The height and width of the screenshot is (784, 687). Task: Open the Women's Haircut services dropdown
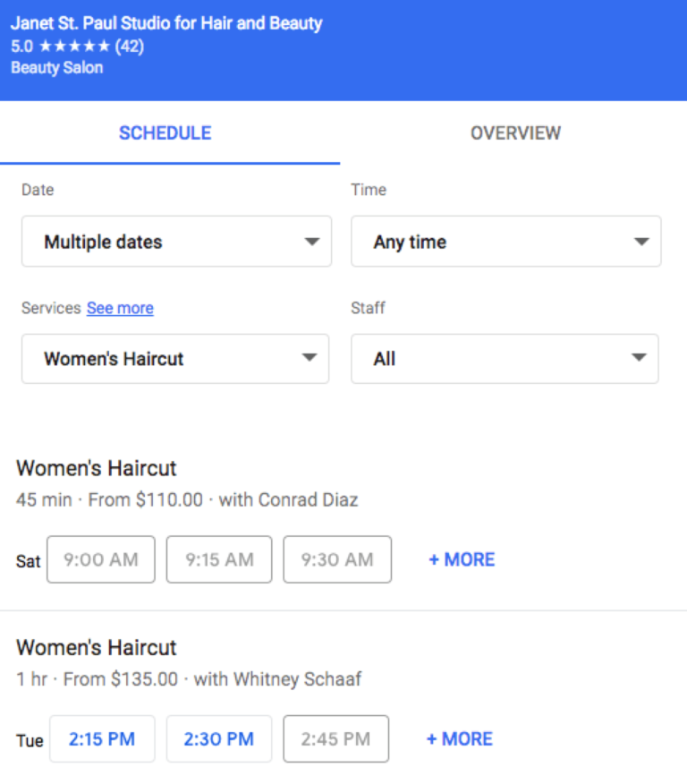click(175, 359)
